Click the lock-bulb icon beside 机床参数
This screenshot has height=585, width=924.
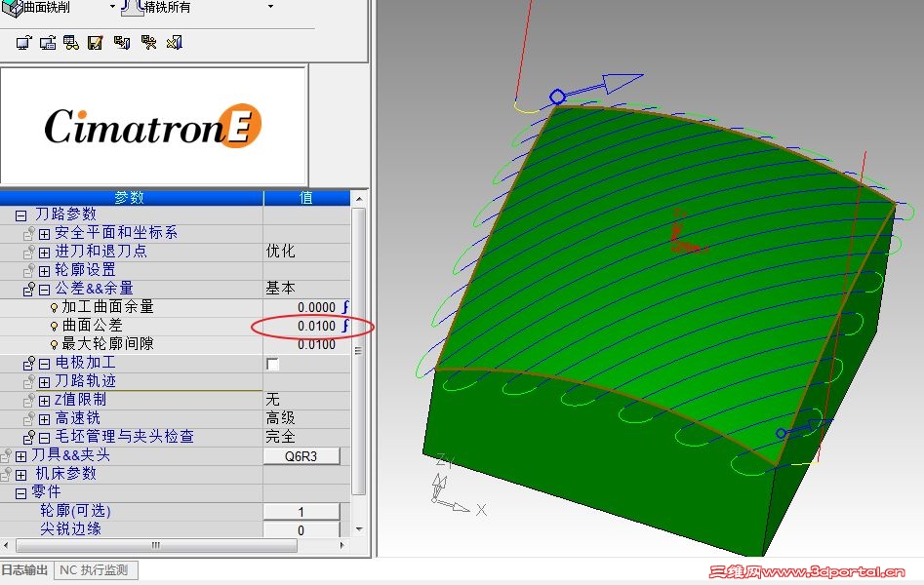point(7,474)
